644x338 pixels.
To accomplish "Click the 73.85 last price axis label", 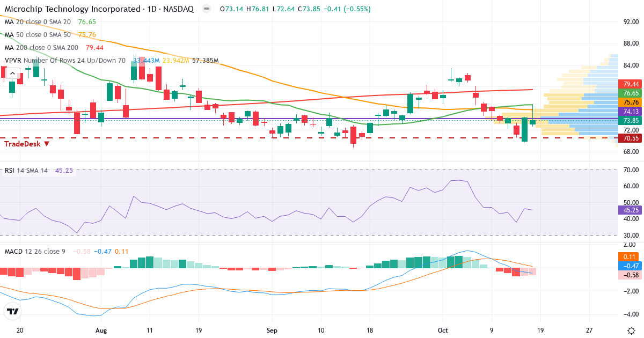I will 630,121.
